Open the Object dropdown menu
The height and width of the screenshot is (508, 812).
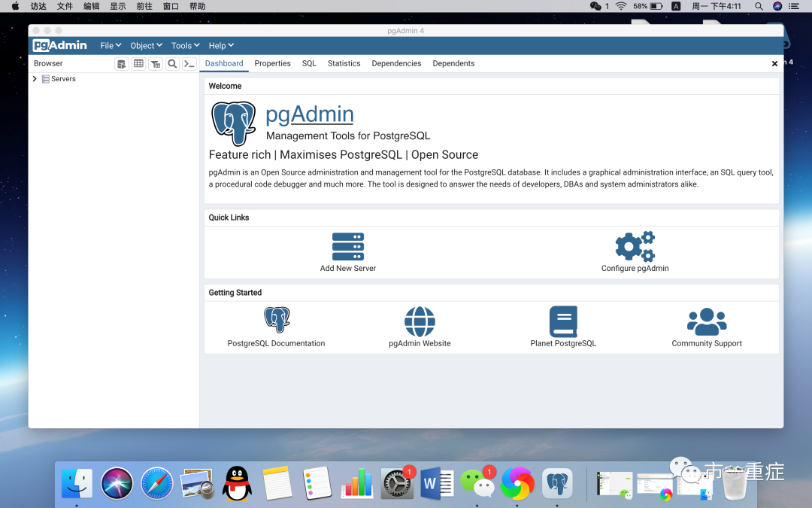coord(146,46)
